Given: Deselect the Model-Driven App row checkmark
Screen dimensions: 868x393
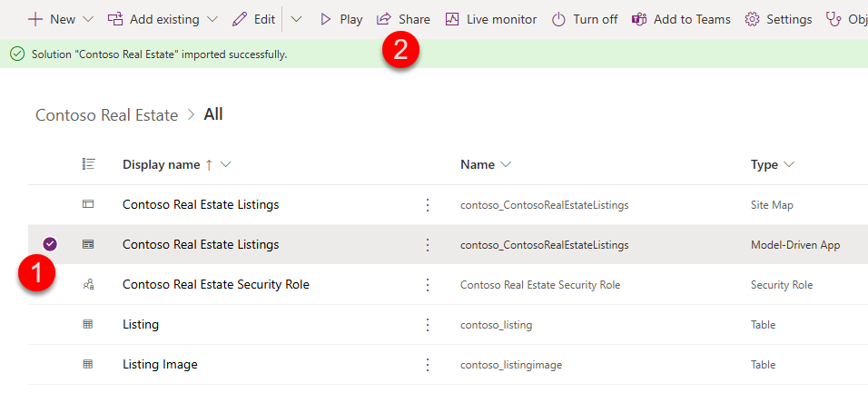Looking at the screenshot, I should (51, 244).
